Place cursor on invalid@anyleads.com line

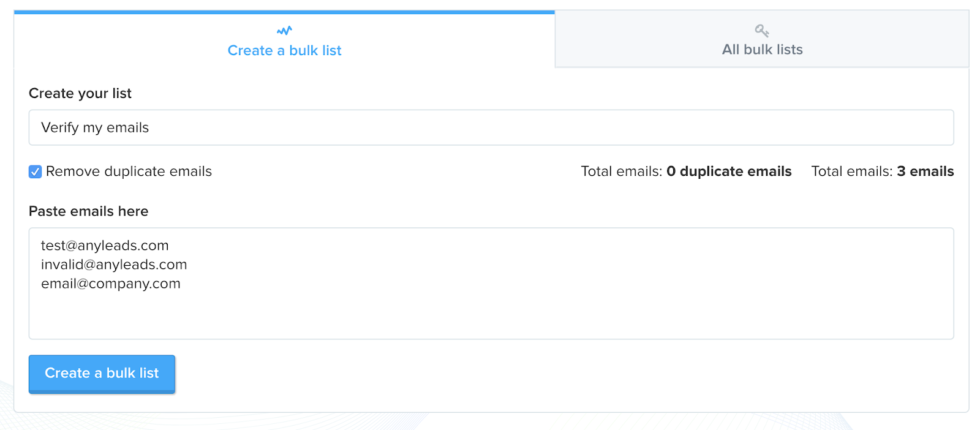tap(114, 265)
